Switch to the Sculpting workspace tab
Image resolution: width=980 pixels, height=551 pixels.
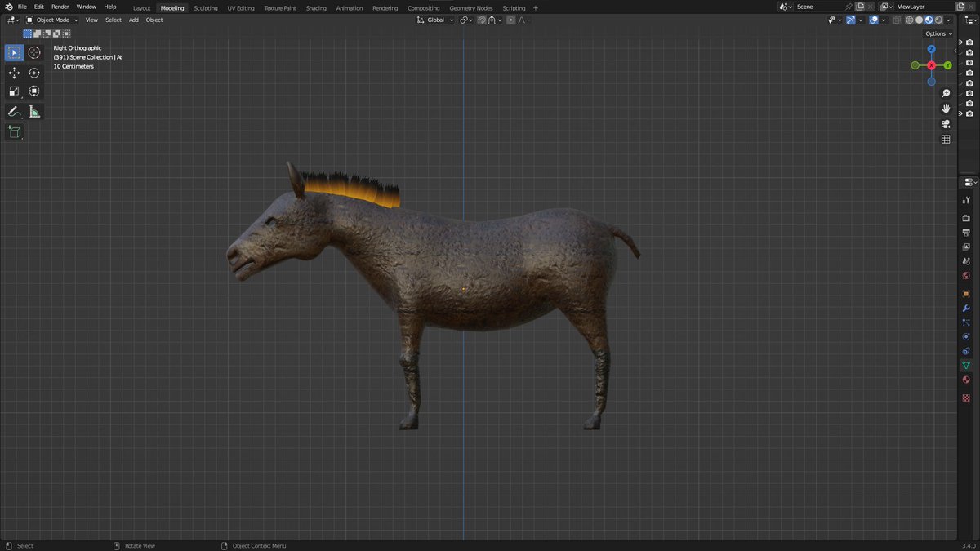(206, 8)
